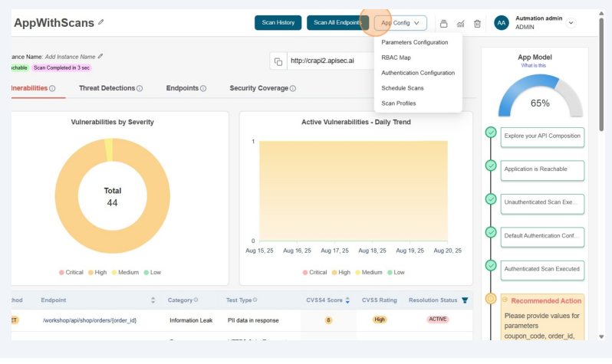Click the archive box icon next to App Config
The image size is (612, 364).
point(443,23)
